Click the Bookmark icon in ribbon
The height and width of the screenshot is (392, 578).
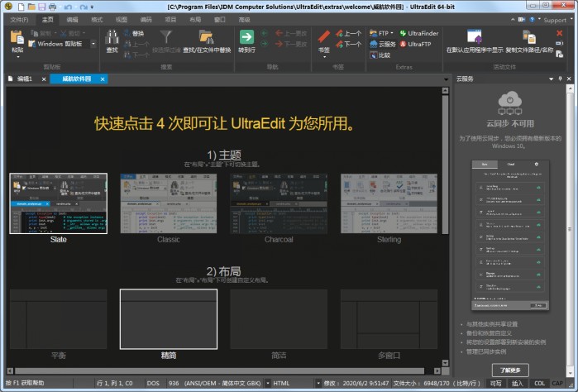324,38
